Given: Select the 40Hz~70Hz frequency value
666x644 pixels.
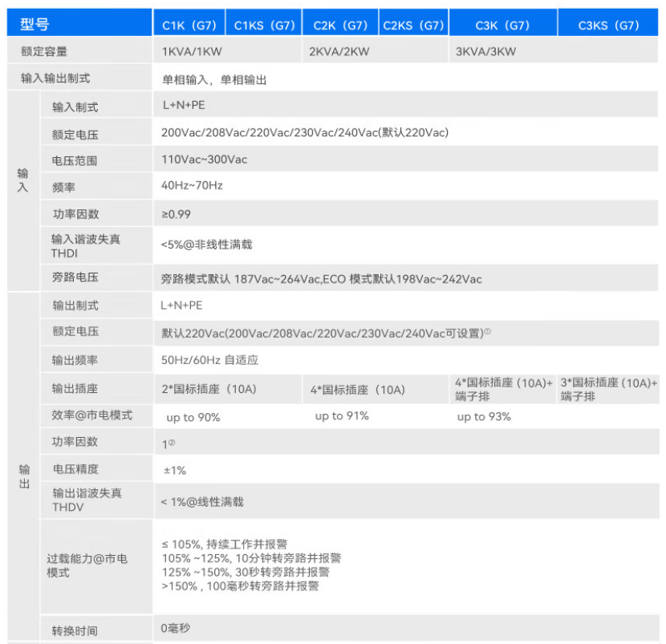Looking at the screenshot, I should tap(192, 185).
